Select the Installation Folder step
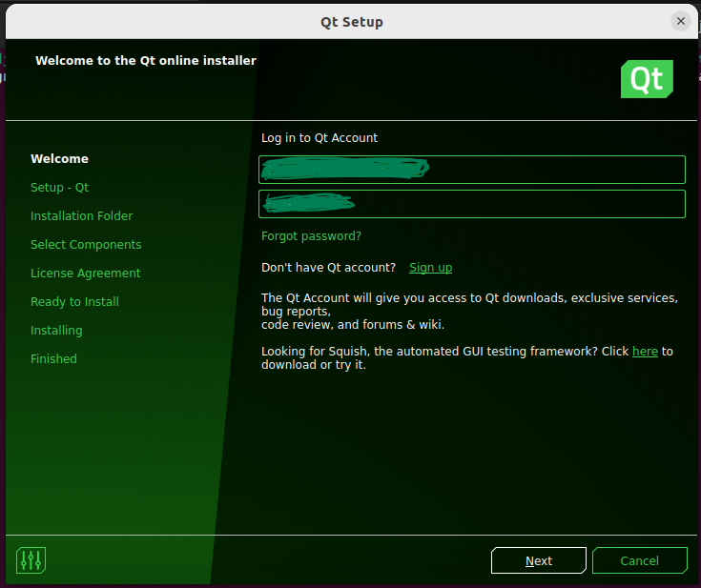The height and width of the screenshot is (588, 701). (81, 215)
